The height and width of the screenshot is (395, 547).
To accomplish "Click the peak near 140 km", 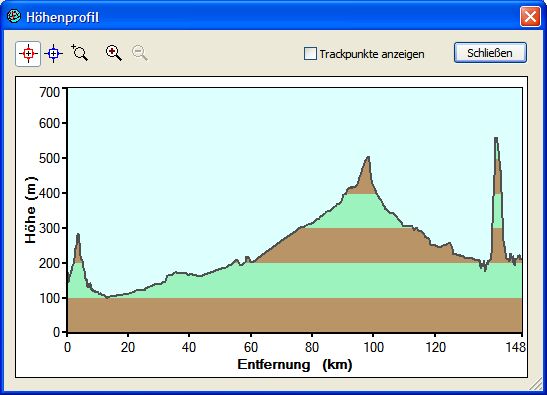I will click(496, 138).
